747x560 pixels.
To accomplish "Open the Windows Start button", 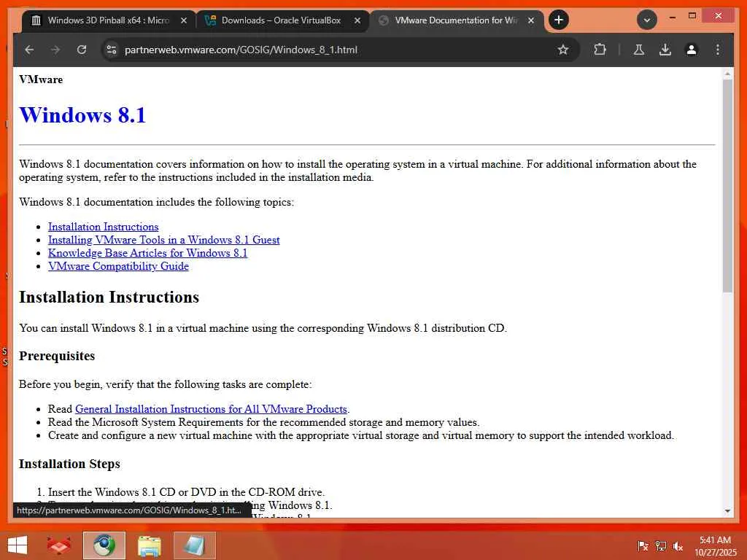I will click(x=18, y=545).
